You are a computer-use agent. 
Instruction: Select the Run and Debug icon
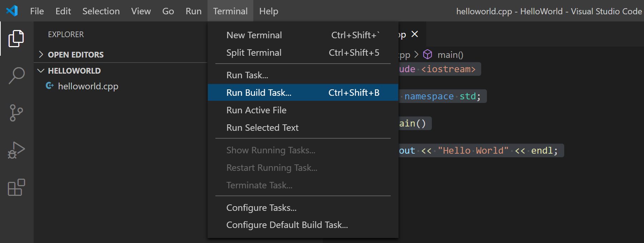point(16,150)
